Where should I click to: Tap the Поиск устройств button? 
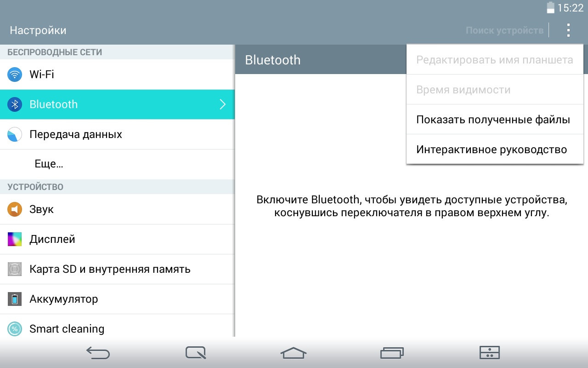click(x=504, y=30)
